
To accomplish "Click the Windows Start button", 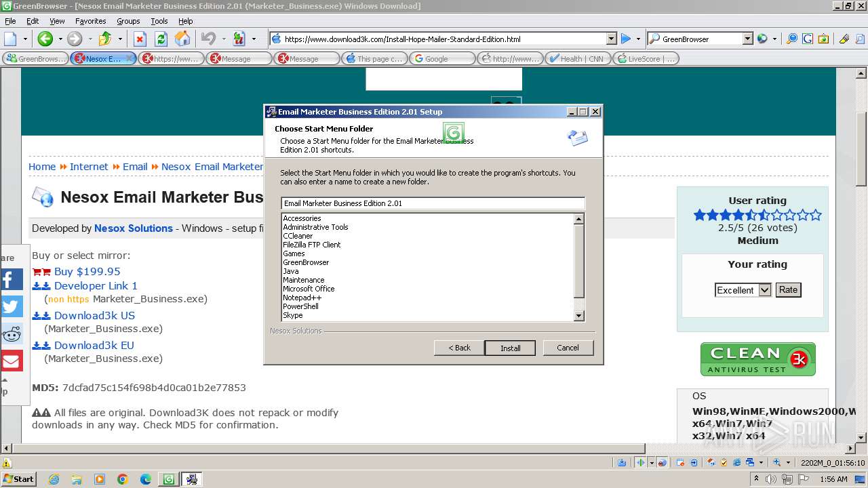I will [18, 479].
